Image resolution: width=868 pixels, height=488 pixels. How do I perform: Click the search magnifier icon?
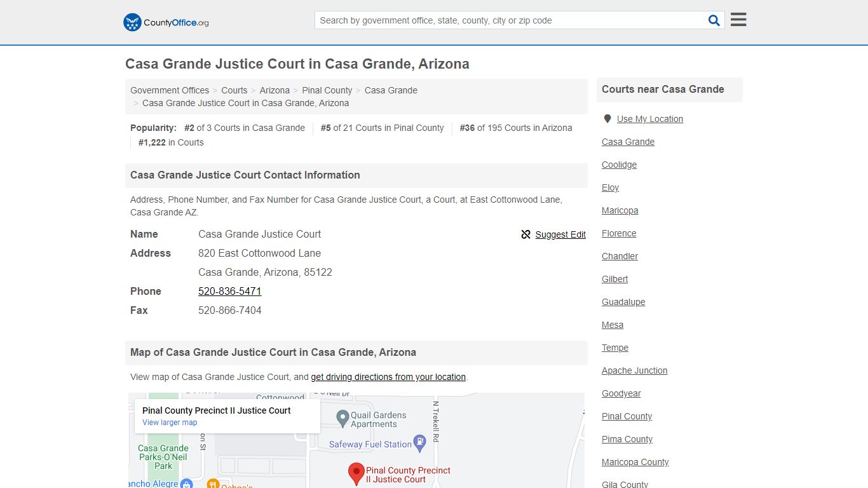pyautogui.click(x=714, y=20)
